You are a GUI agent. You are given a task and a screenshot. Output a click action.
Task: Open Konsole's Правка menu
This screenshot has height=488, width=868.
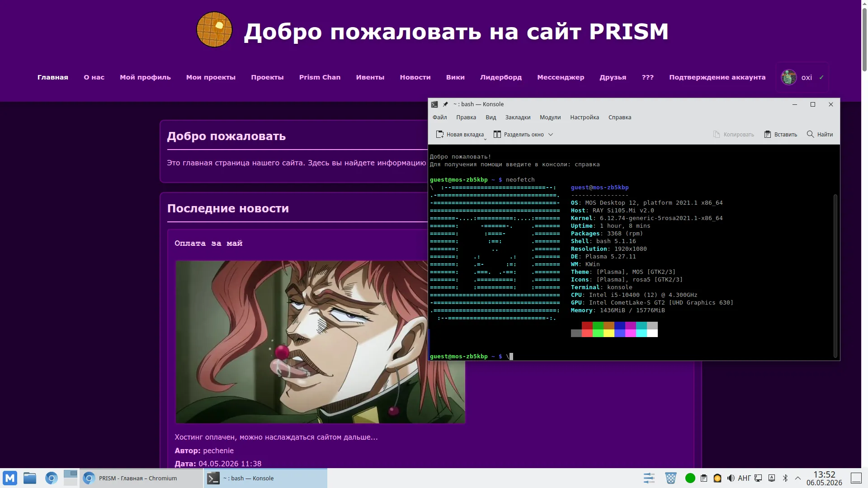466,117
